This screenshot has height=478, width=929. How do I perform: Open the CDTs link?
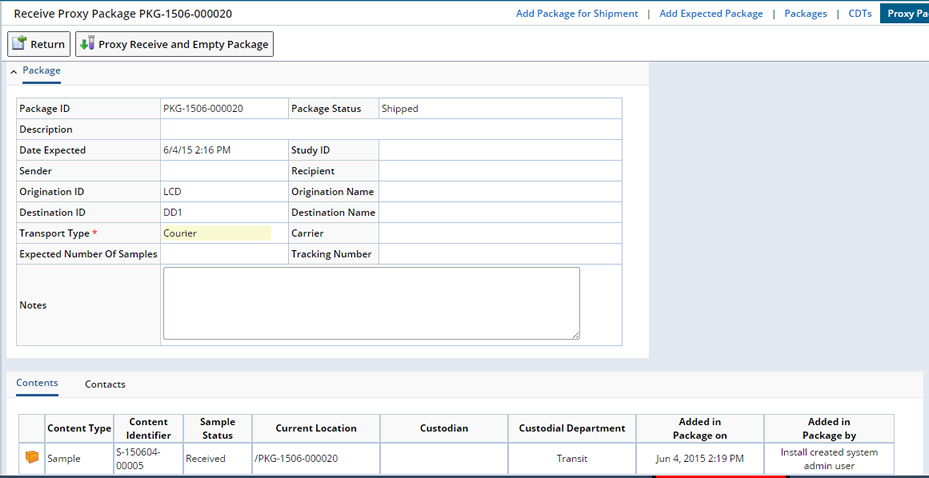click(860, 14)
